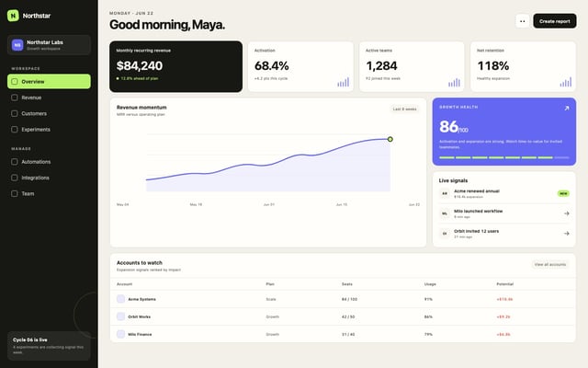Open the Cycle 06 is live notice
This screenshot has width=588, height=368.
click(49, 346)
